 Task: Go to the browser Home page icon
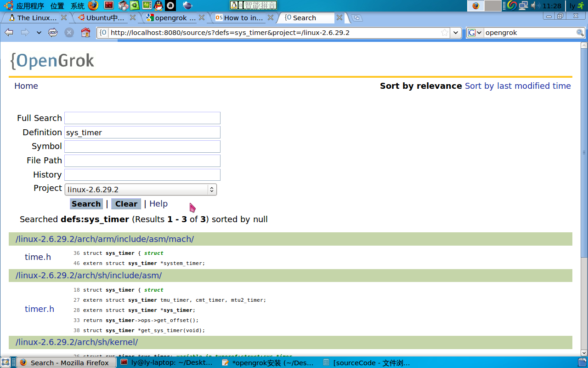coord(85,33)
